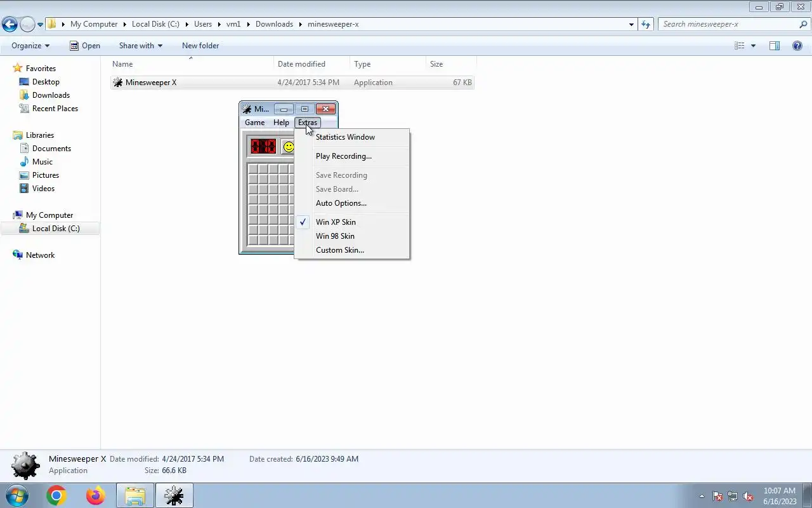Click the Action Center flag tray icon
Image resolution: width=812 pixels, height=508 pixels.
717,497
